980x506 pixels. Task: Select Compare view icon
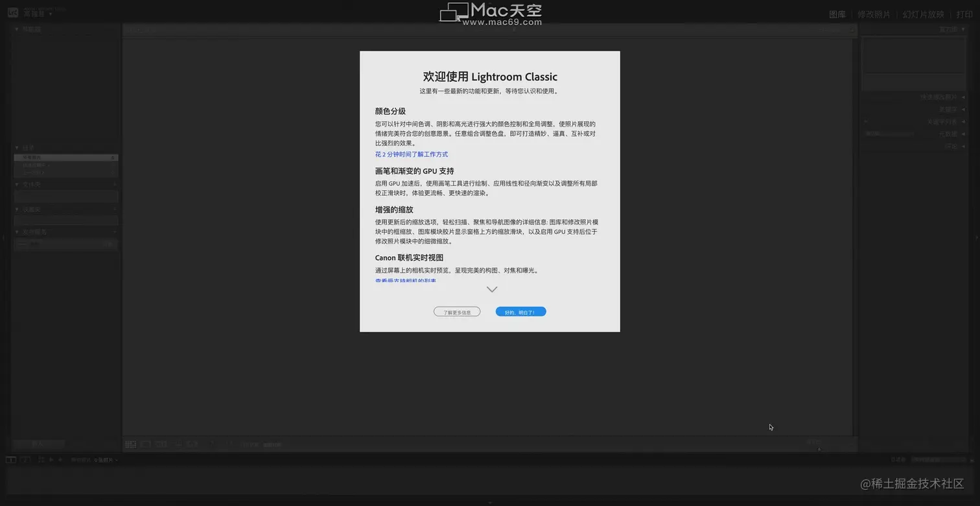161,444
